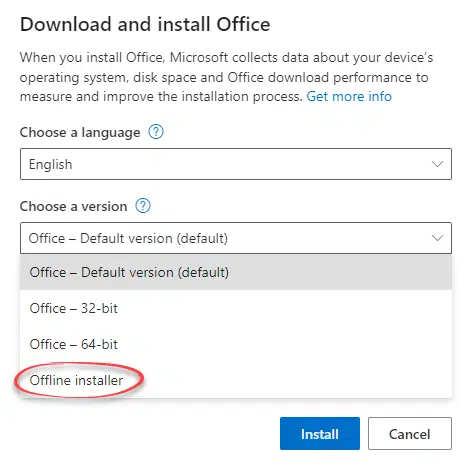Cancel the Office installation dialog
The height and width of the screenshot is (464, 471).
(x=410, y=433)
